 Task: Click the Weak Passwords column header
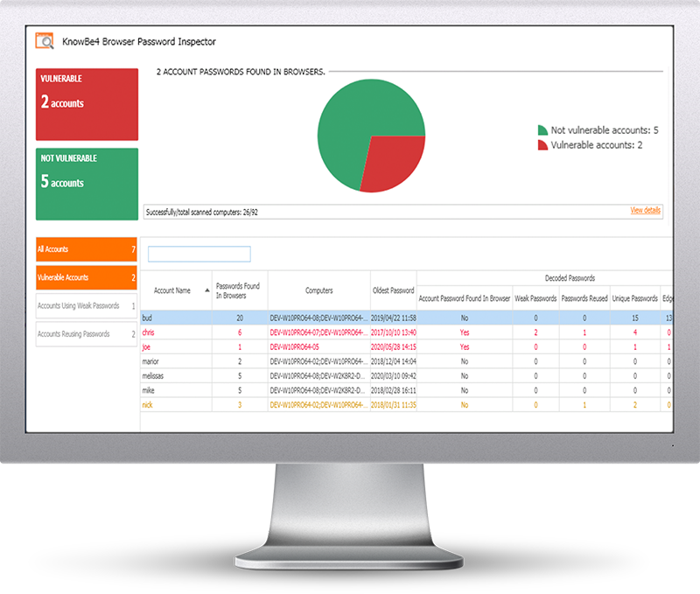pyautogui.click(x=535, y=297)
